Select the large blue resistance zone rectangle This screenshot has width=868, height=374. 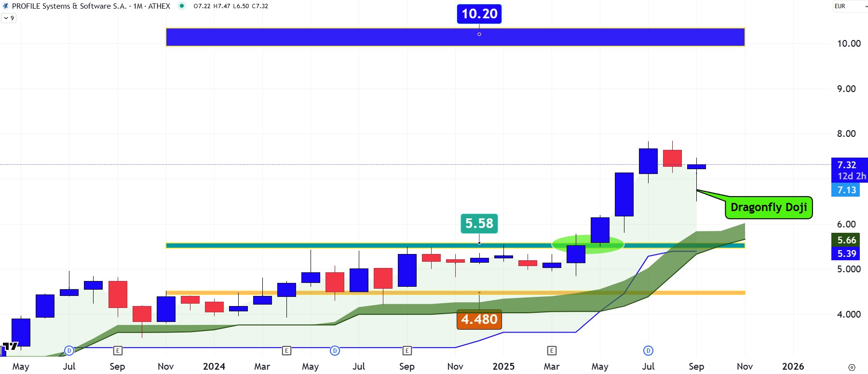(x=338, y=37)
